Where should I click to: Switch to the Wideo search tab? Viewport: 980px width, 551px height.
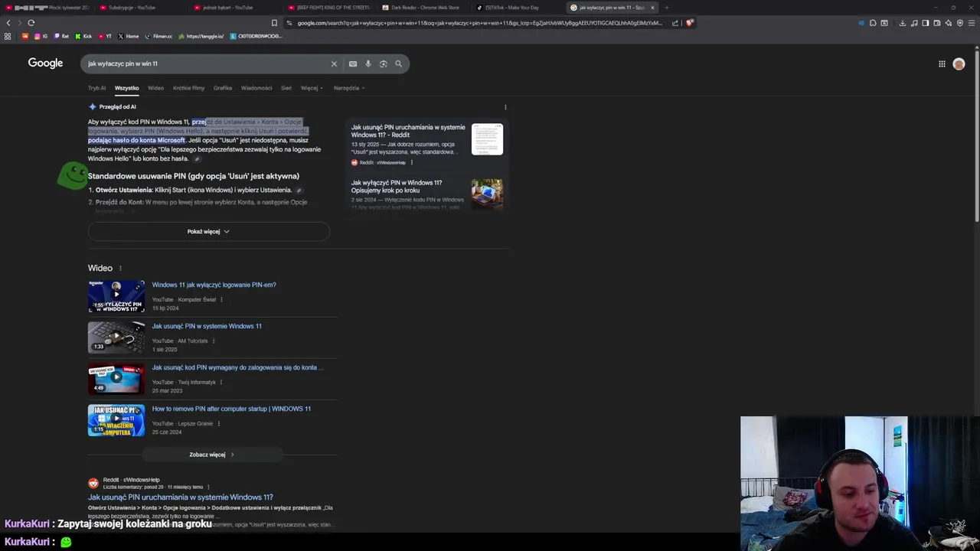pyautogui.click(x=155, y=88)
